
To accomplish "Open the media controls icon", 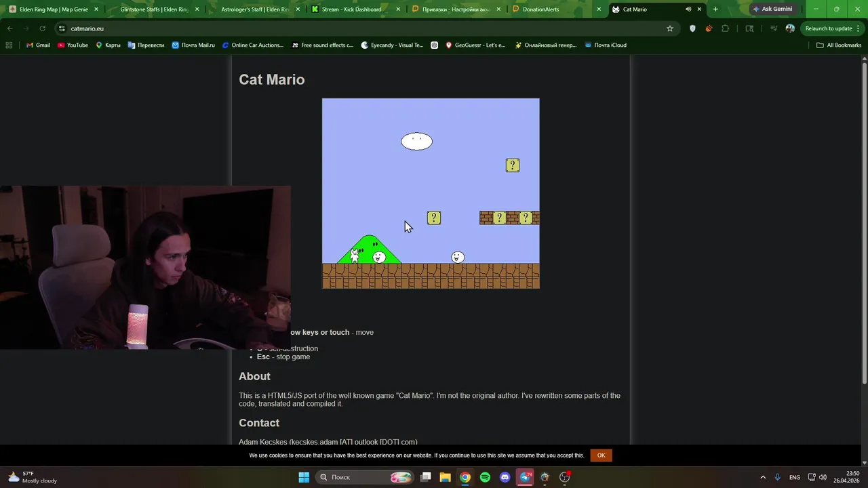I will click(774, 28).
